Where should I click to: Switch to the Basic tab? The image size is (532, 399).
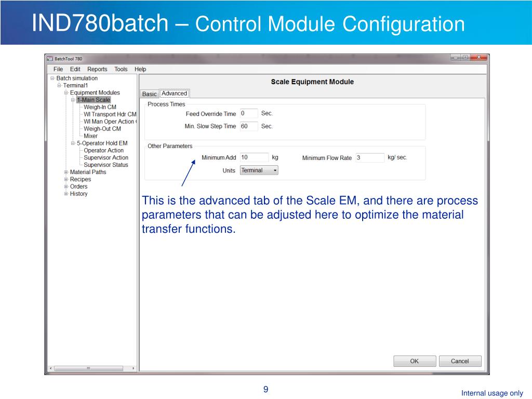click(x=149, y=94)
